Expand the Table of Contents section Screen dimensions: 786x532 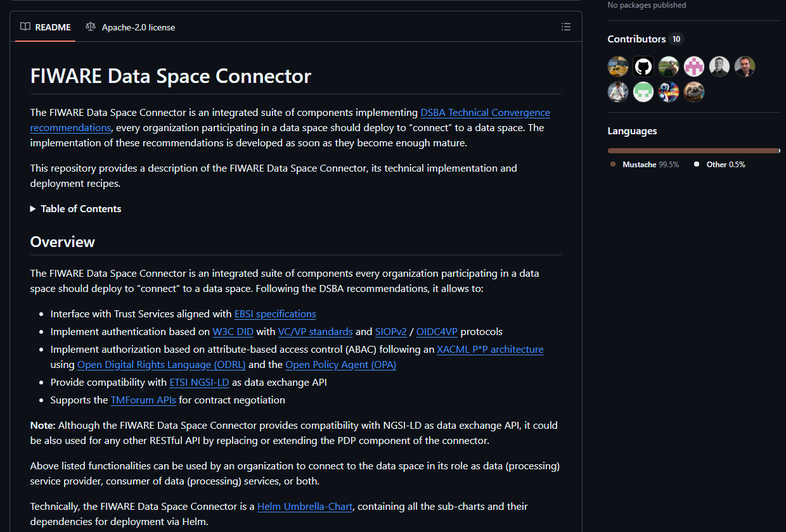pyautogui.click(x=75, y=208)
